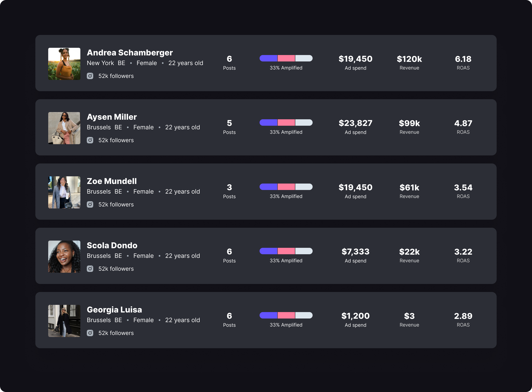The width and height of the screenshot is (532, 392).
Task: Open Georgia Luisa's profile photo
Action: [64, 321]
